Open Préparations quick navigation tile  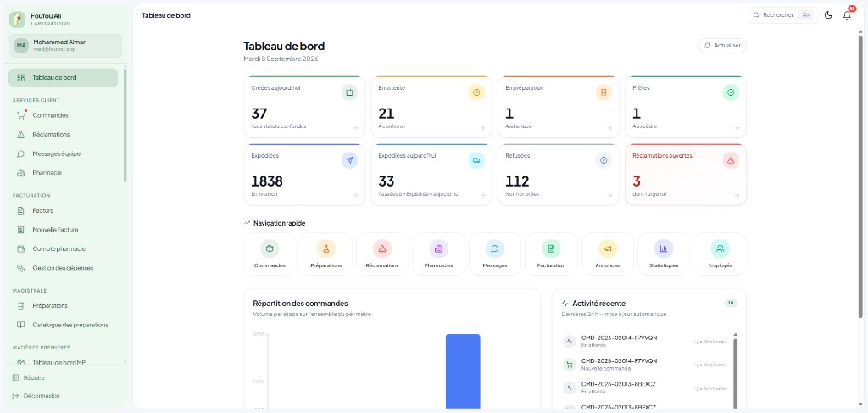pos(326,254)
